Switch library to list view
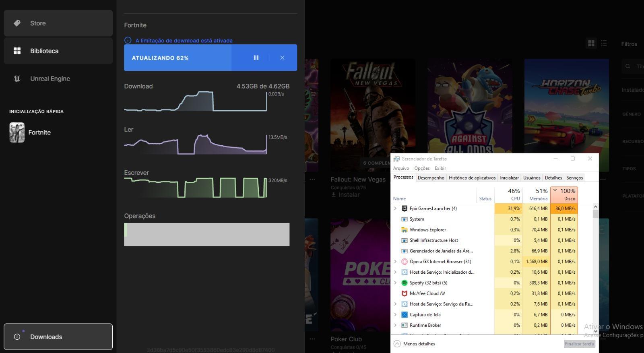 pyautogui.click(x=604, y=43)
